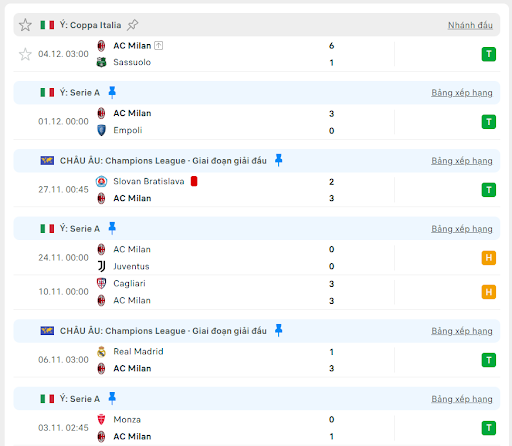Favorite the AC Milan vs Sassuolo match
The height and width of the screenshot is (446, 512).
(x=25, y=54)
